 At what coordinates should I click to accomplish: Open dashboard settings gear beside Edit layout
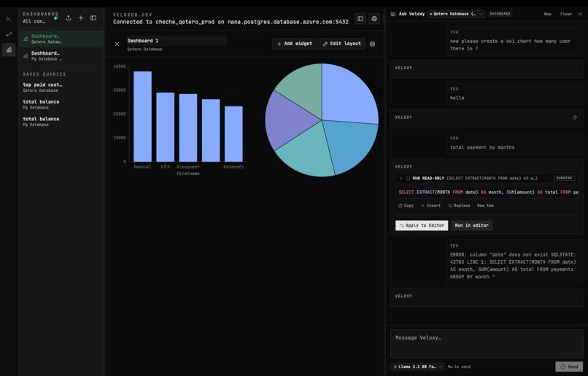(x=372, y=44)
